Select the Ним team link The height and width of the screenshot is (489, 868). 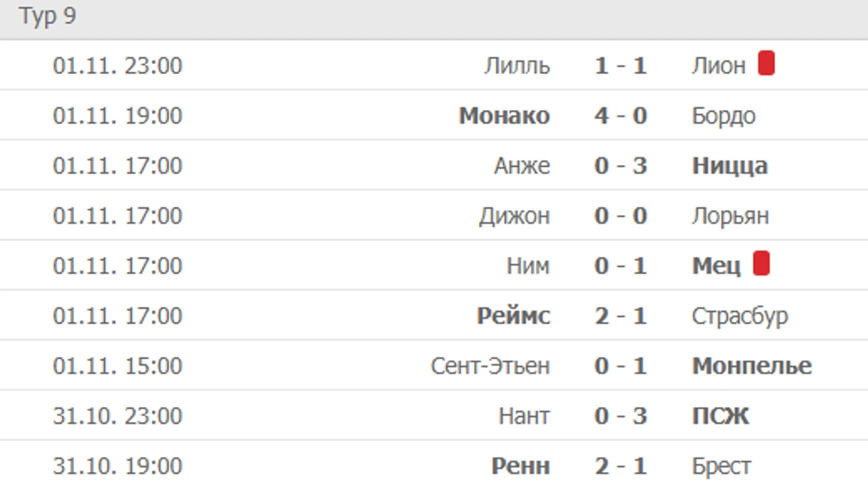click(x=527, y=266)
